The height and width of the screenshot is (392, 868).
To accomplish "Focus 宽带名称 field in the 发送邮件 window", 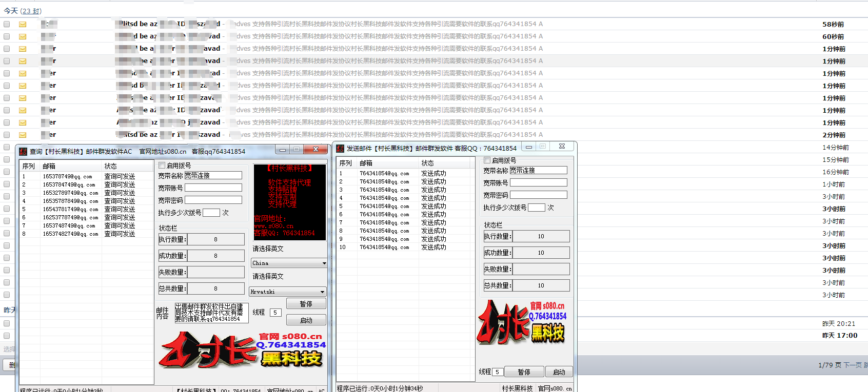I will pos(538,170).
